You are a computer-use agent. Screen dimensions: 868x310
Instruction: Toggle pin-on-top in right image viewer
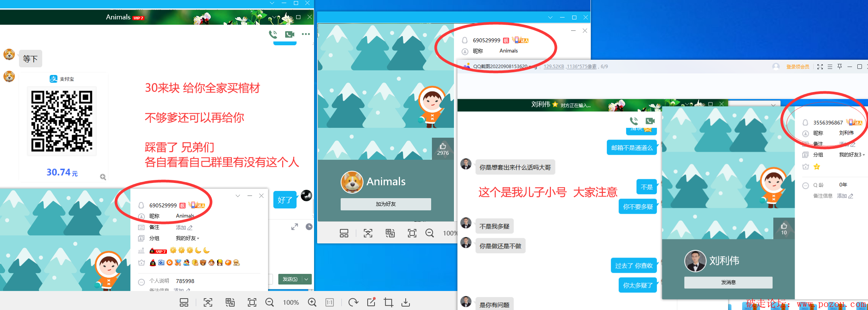coord(840,67)
